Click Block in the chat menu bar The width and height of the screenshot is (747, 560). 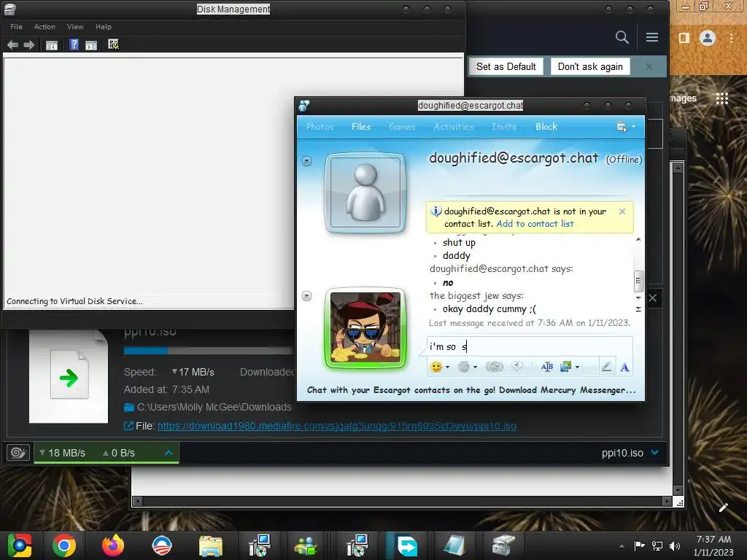click(x=546, y=127)
